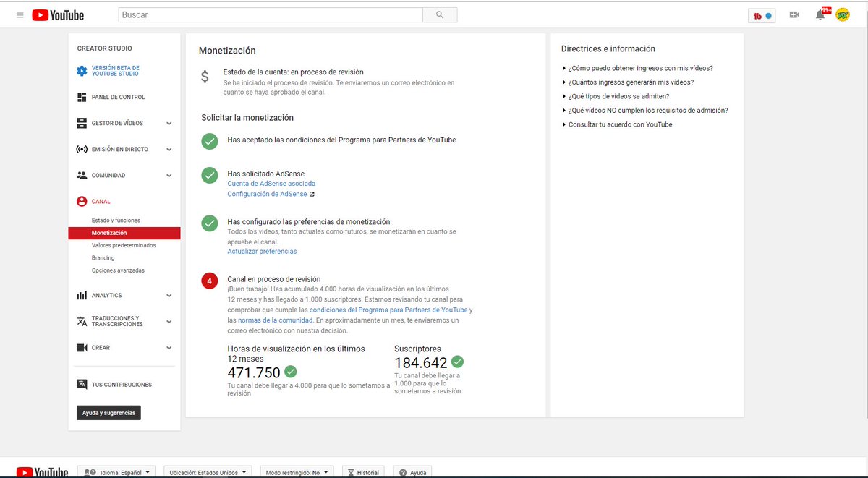Open Estado y funciones submenu item

(x=116, y=220)
